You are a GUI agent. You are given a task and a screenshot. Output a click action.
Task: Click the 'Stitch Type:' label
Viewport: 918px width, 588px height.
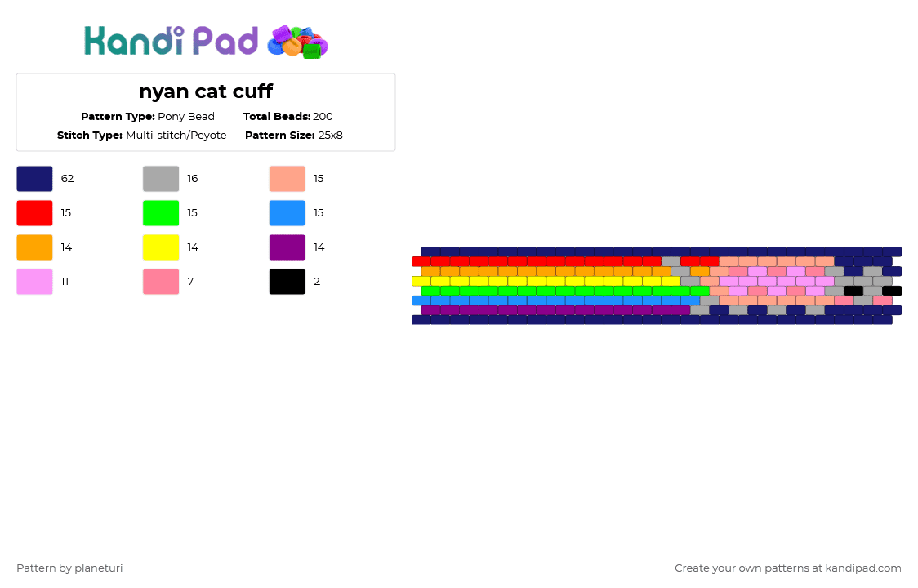pyautogui.click(x=90, y=136)
